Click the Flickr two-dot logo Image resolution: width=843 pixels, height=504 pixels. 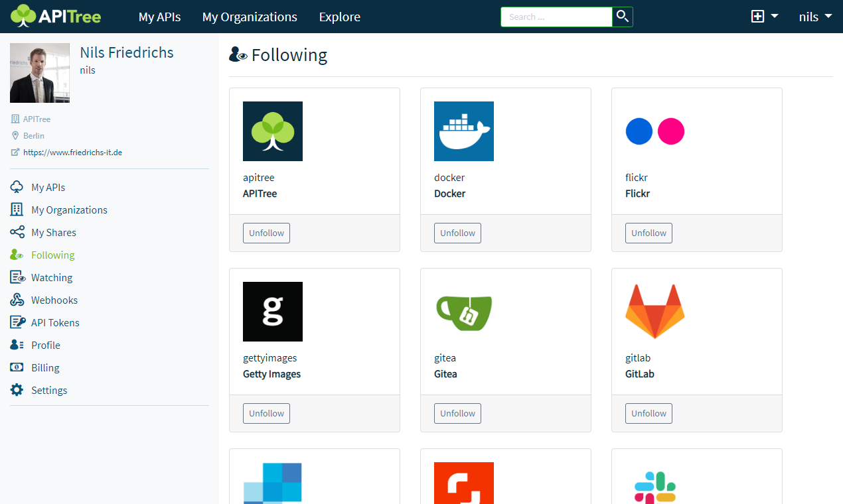click(x=655, y=131)
